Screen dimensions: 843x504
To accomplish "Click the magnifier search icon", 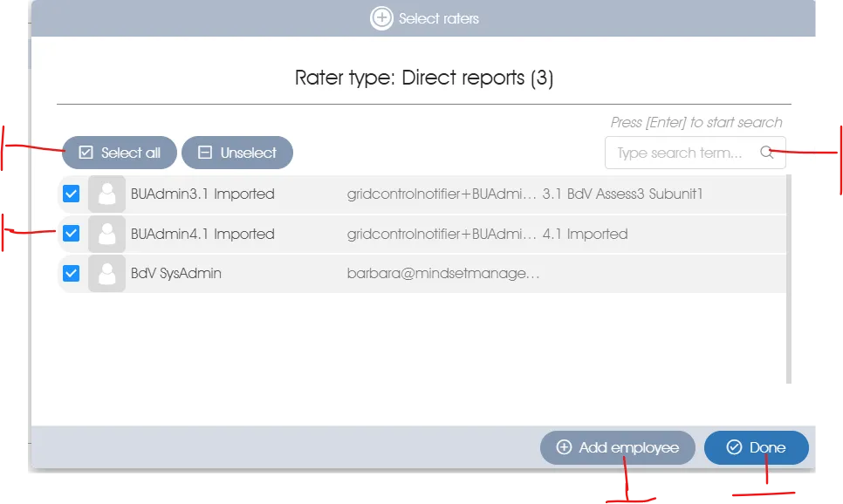I will [766, 153].
